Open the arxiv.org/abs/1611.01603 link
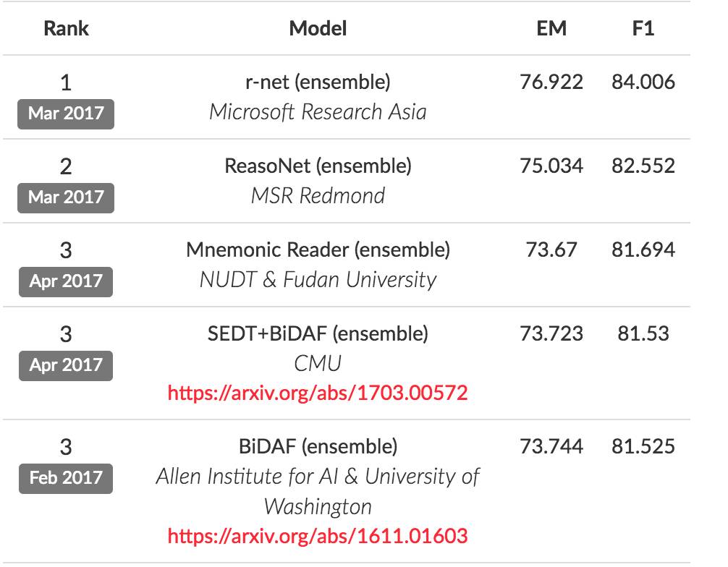This screenshot has height=567, width=728. pos(318,536)
